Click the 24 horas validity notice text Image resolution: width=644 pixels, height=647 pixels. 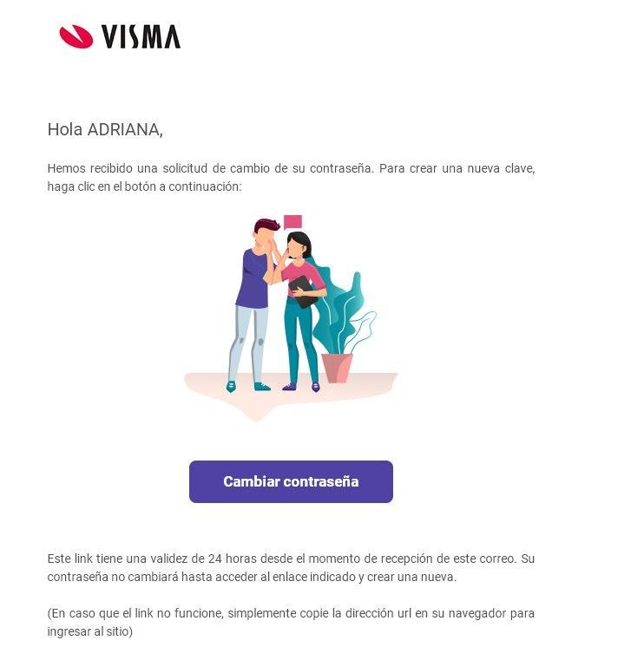[291, 567]
